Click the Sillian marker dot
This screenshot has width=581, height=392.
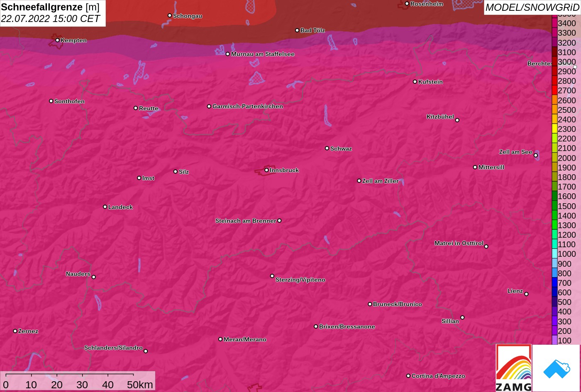pos(462,318)
